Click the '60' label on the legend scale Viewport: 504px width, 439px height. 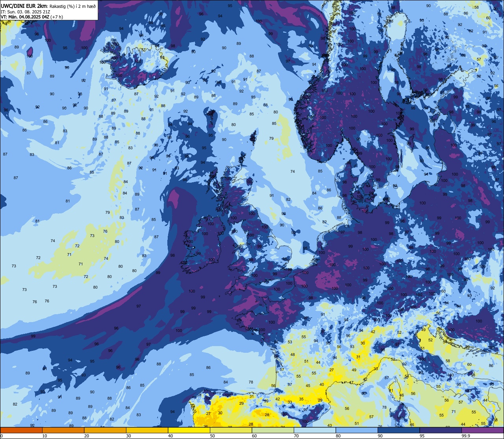click(x=254, y=436)
